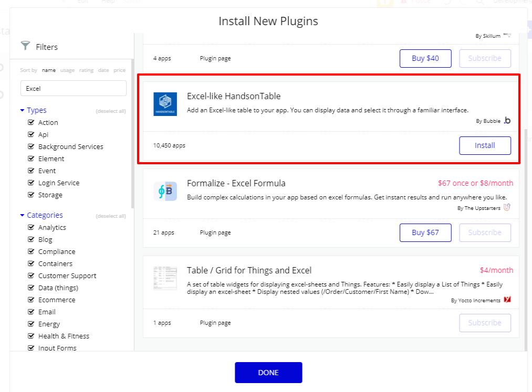The height and width of the screenshot is (392, 532).
Task: Sort plugins by price
Action: click(x=119, y=70)
